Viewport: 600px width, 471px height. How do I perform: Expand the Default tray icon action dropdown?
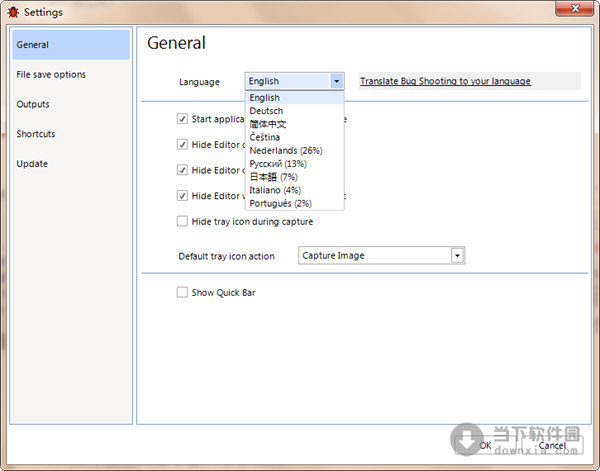(x=458, y=256)
